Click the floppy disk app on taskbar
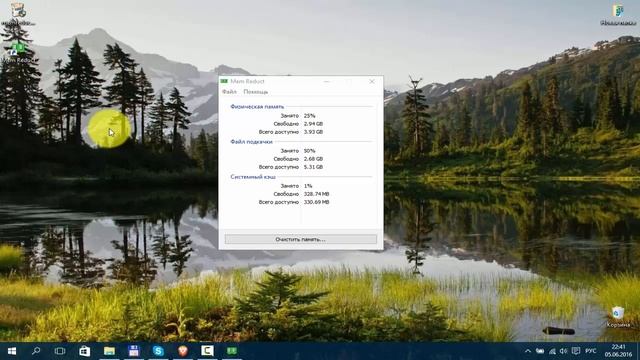 coord(133,351)
